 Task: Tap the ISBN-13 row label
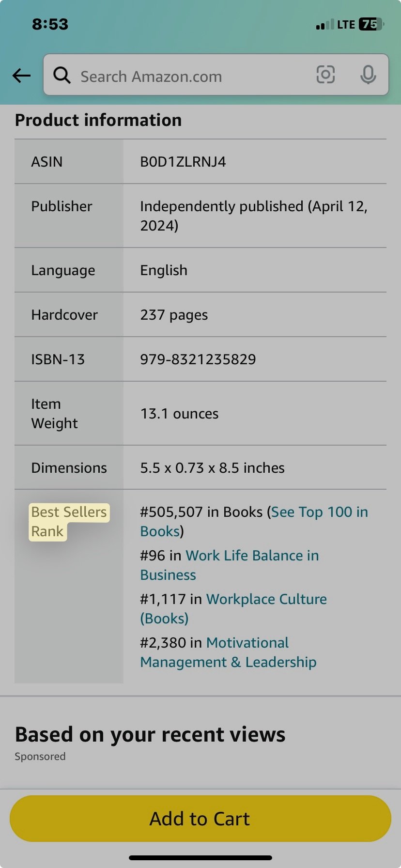click(x=58, y=359)
